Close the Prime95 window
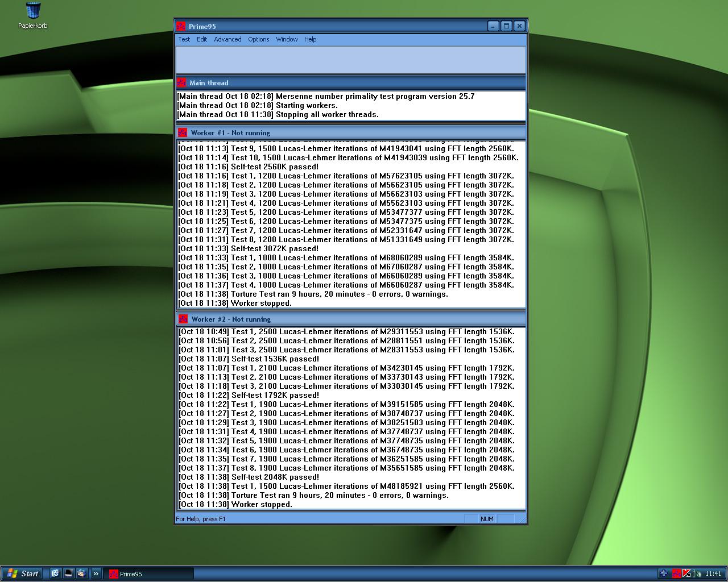 (x=519, y=26)
